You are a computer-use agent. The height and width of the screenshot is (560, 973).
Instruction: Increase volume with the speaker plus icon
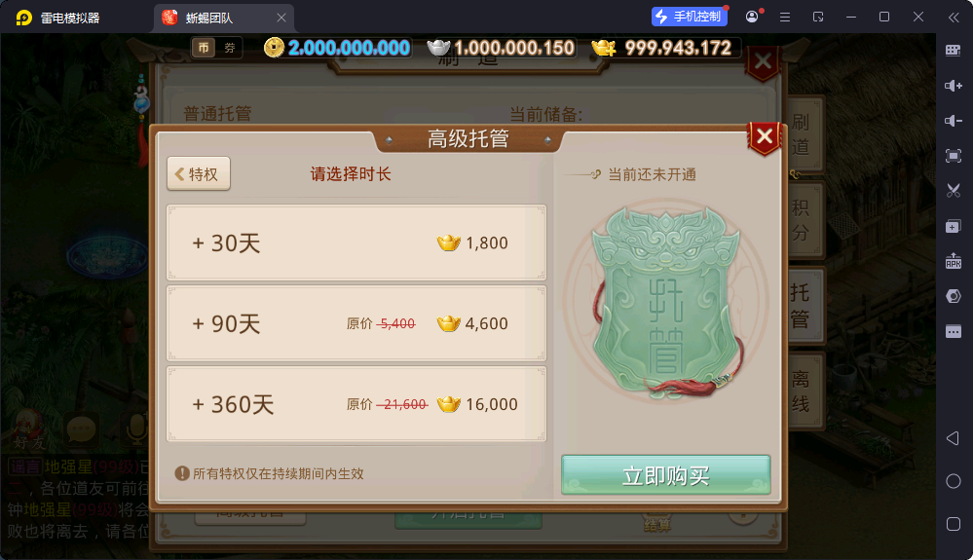pos(954,86)
